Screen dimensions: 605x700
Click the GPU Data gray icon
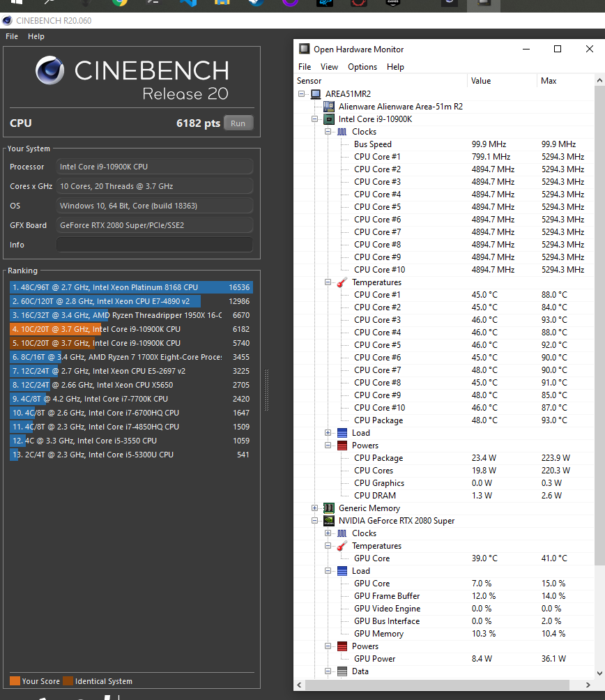[342, 671]
